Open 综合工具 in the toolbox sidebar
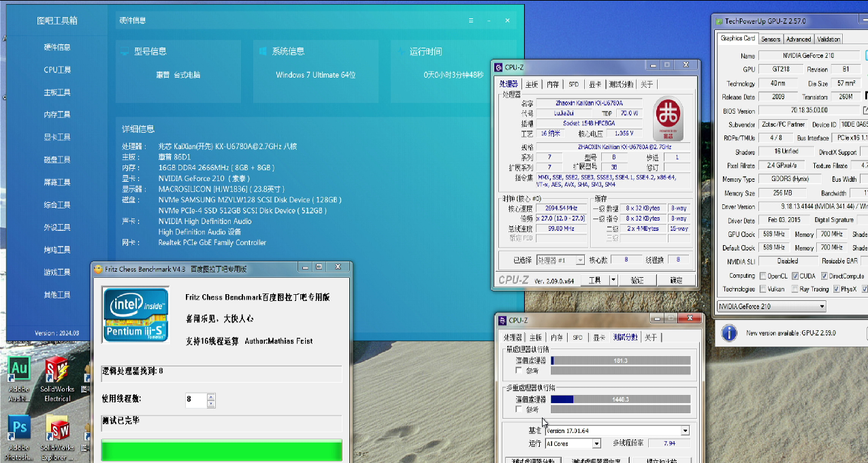The width and height of the screenshot is (868, 463). [x=57, y=204]
